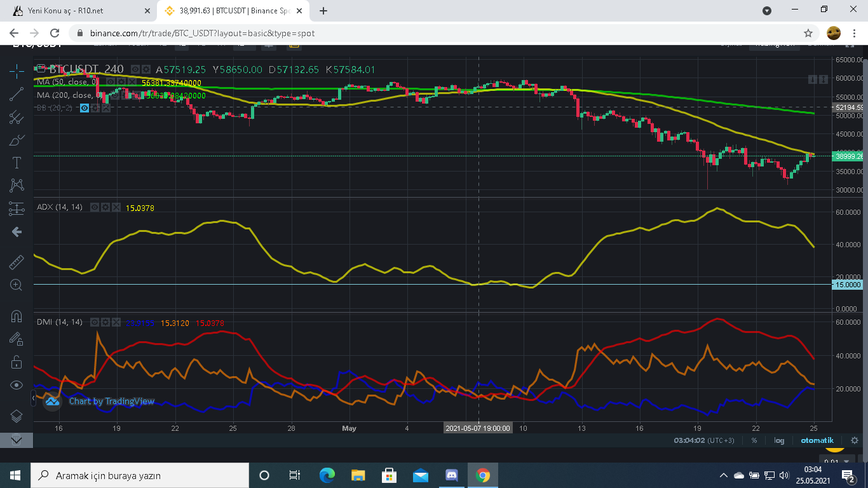The image size is (868, 488).
Task: Collapse the left drawing toolbar arrow
Action: click(34, 399)
